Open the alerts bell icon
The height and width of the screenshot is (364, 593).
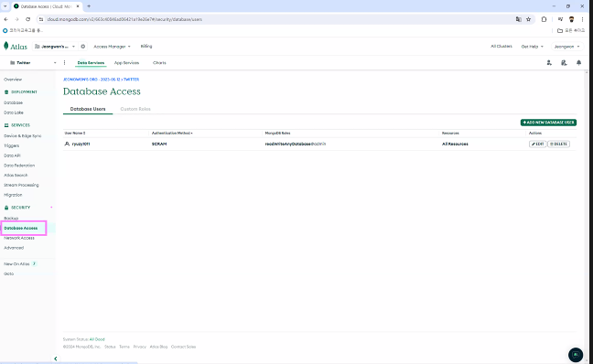(578, 63)
